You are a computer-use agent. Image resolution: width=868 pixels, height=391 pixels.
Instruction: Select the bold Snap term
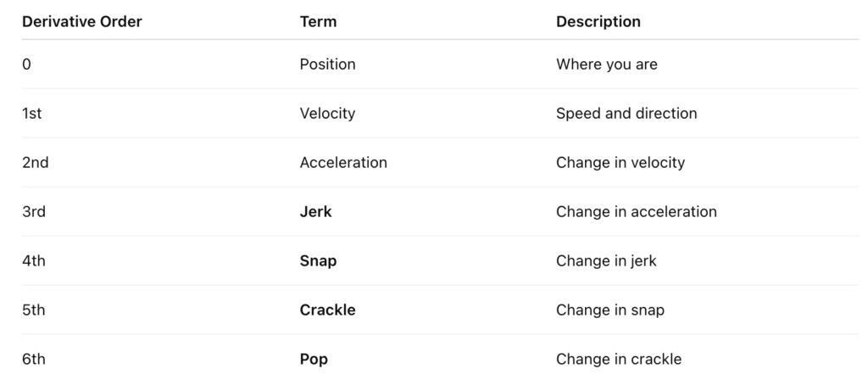(318, 261)
